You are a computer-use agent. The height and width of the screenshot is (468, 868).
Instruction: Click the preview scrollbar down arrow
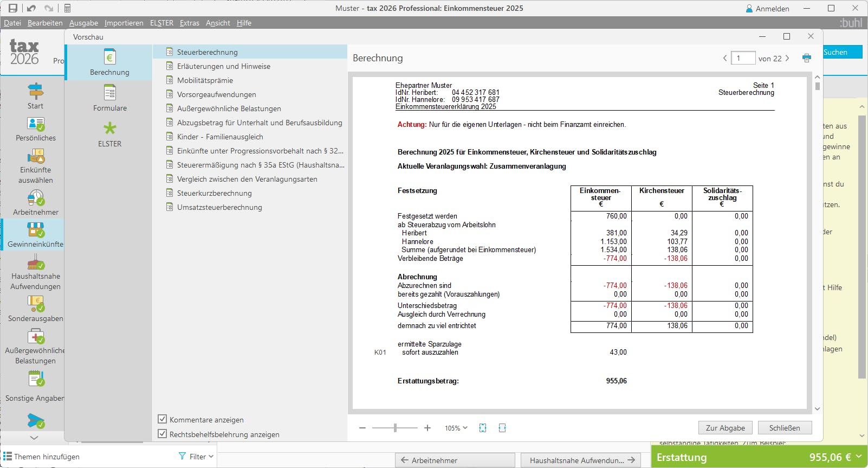(817, 409)
